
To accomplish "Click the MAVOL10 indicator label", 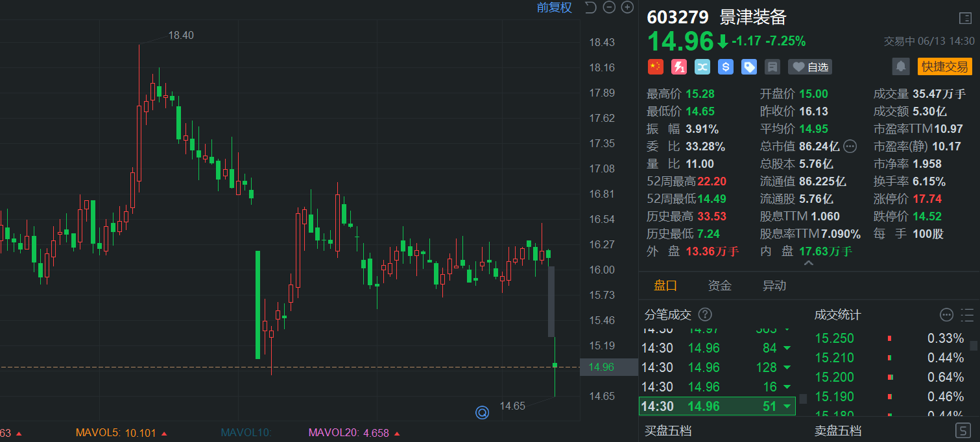I will pos(246,433).
